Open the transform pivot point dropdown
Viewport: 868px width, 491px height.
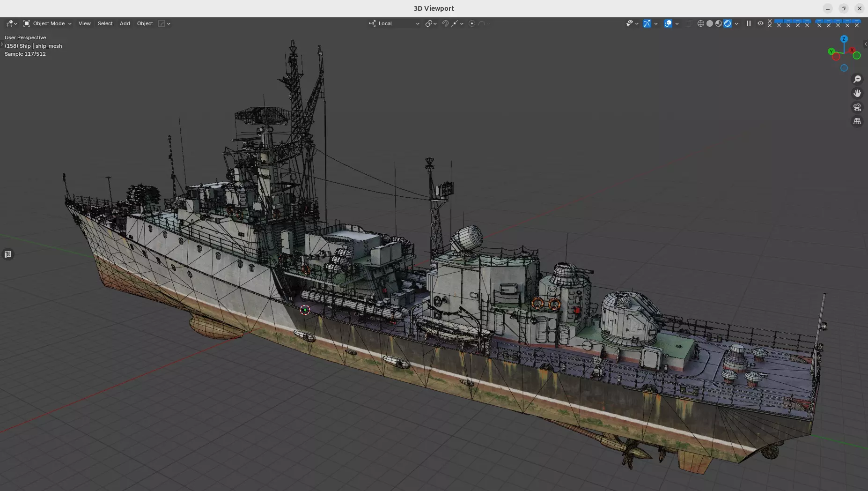coord(431,23)
